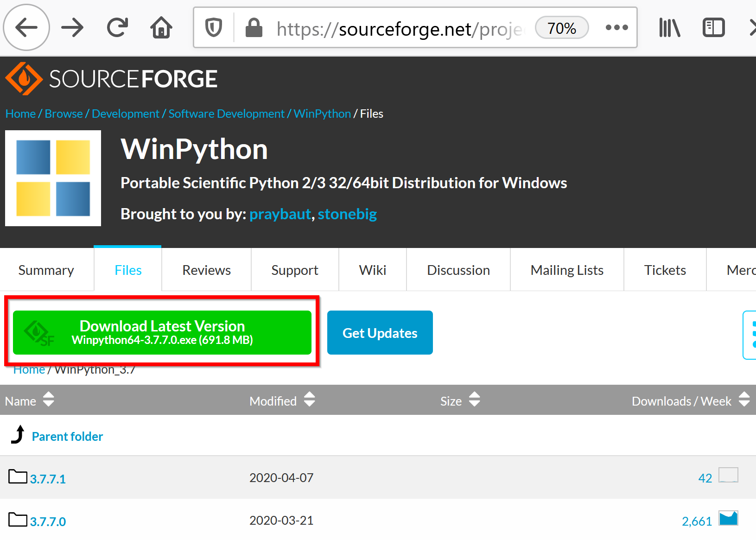Click the SourceForge logo
Viewport: 756px width, 540px height.
[x=111, y=79]
